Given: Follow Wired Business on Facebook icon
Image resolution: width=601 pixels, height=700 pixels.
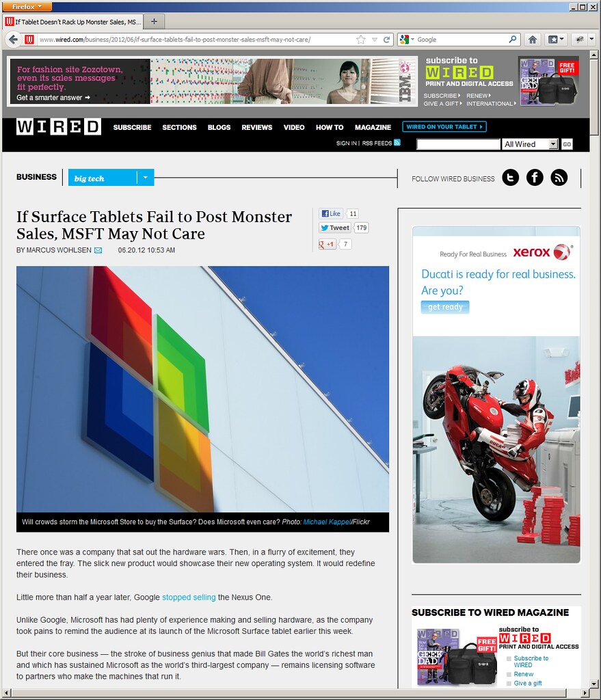Looking at the screenshot, I should (535, 178).
